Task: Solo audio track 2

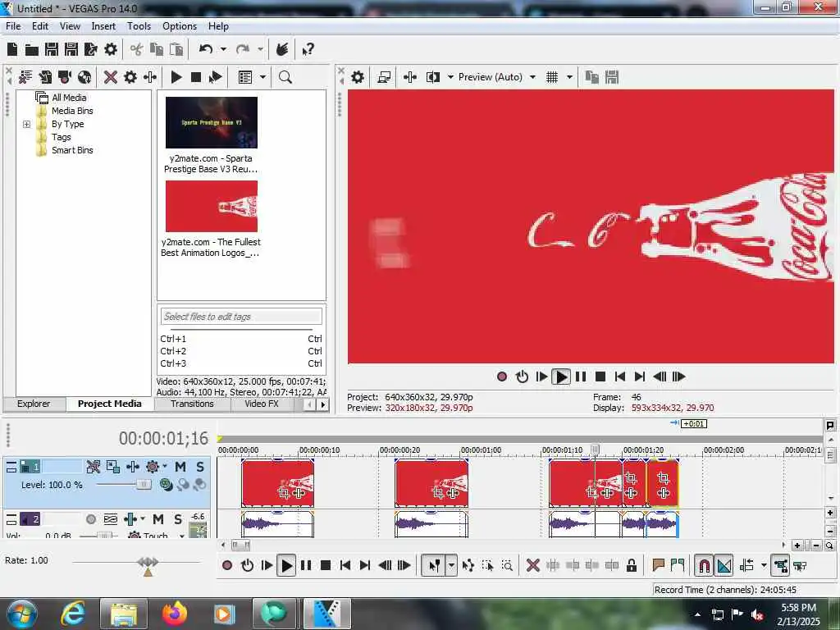Action: [x=178, y=518]
